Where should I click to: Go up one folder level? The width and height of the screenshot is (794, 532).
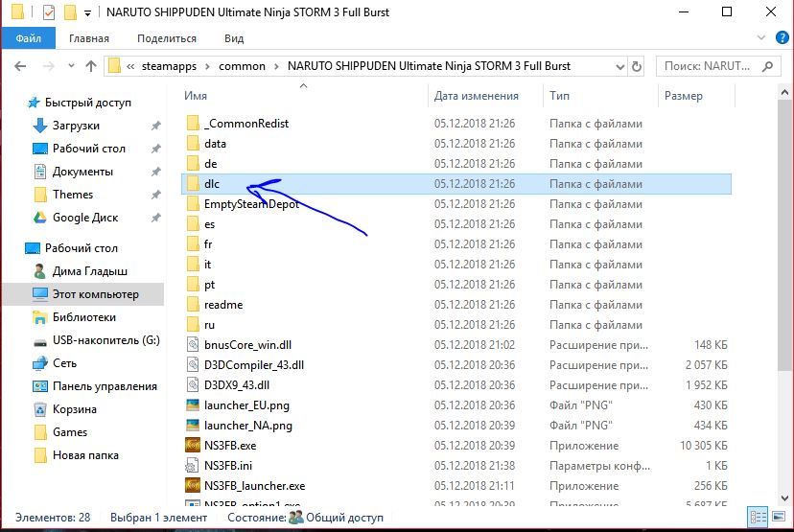91,66
